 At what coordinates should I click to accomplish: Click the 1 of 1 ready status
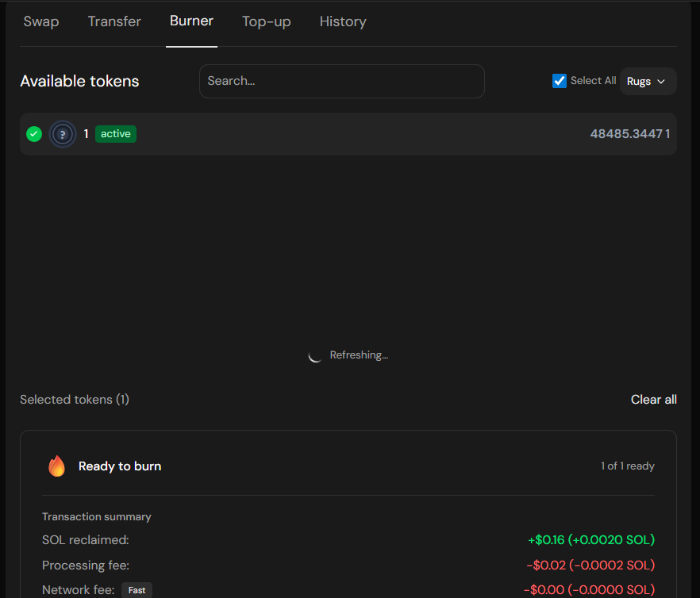(x=628, y=466)
